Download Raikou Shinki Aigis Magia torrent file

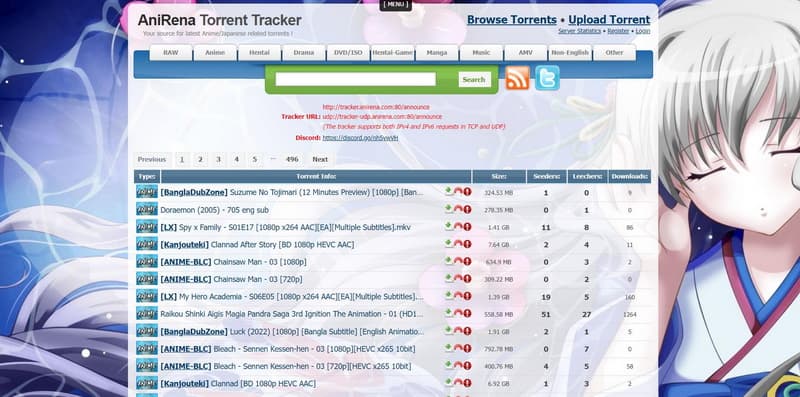449,313
